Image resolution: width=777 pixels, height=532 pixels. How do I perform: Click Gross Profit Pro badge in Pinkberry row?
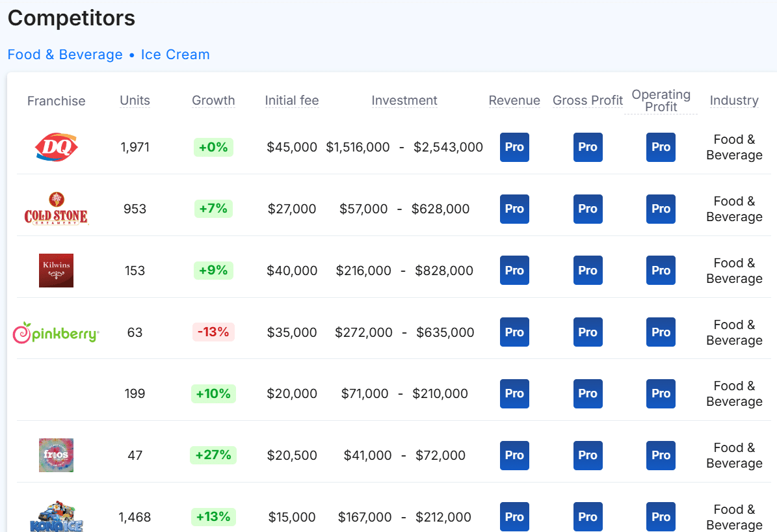pyautogui.click(x=588, y=332)
